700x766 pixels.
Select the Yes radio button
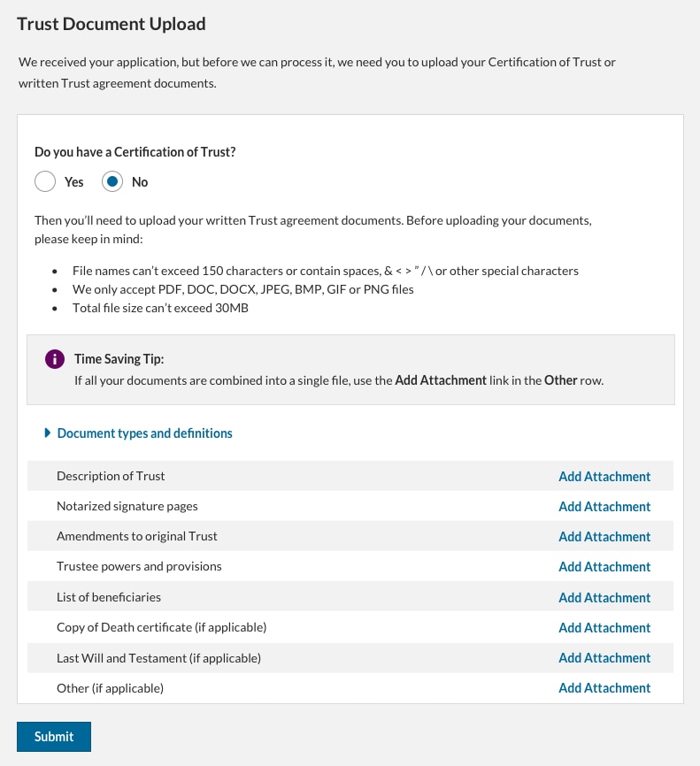pyautogui.click(x=46, y=181)
